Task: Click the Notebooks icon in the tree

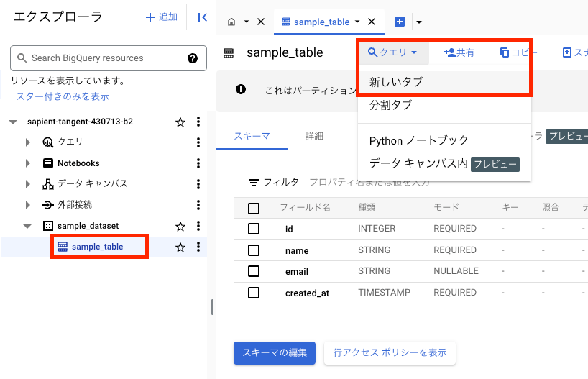Action: (x=48, y=163)
